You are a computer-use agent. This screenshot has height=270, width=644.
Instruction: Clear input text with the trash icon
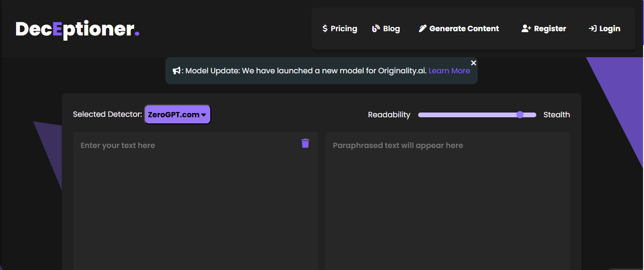[305, 143]
